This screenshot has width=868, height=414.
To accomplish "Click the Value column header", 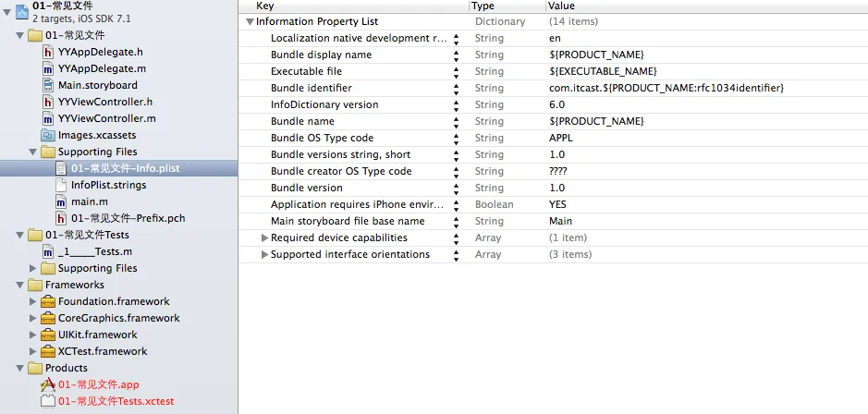I will 562,6.
